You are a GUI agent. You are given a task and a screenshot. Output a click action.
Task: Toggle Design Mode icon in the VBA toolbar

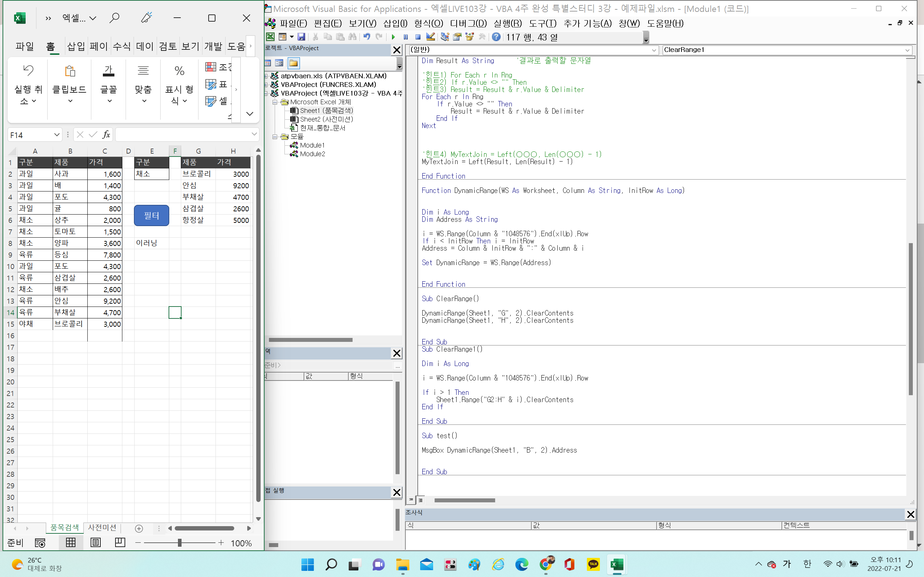430,37
